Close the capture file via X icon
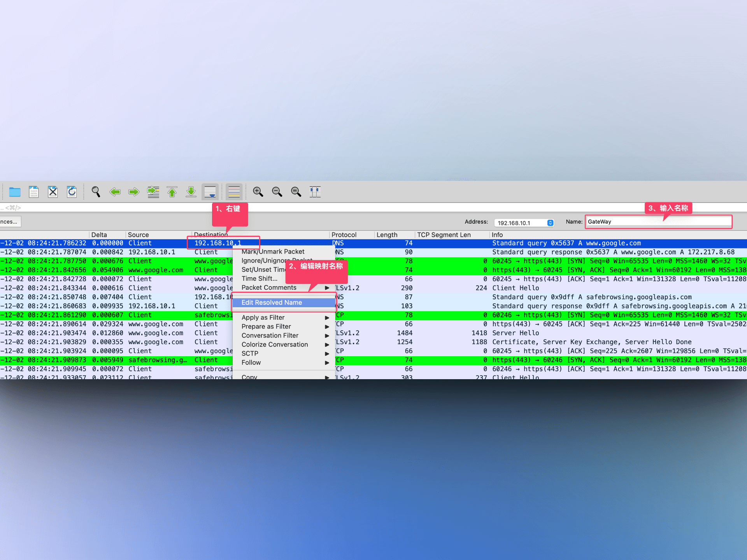Screen dimensions: 747x560 53,192
